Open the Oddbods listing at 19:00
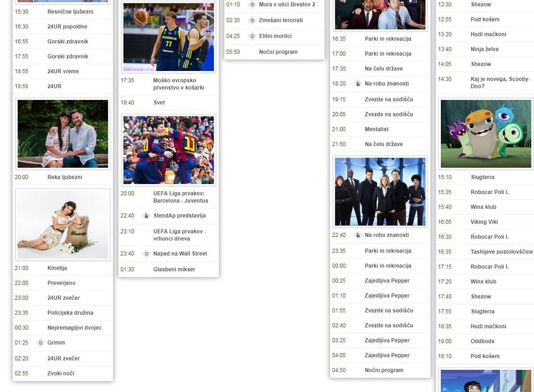This screenshot has height=392, width=534. pos(482,341)
